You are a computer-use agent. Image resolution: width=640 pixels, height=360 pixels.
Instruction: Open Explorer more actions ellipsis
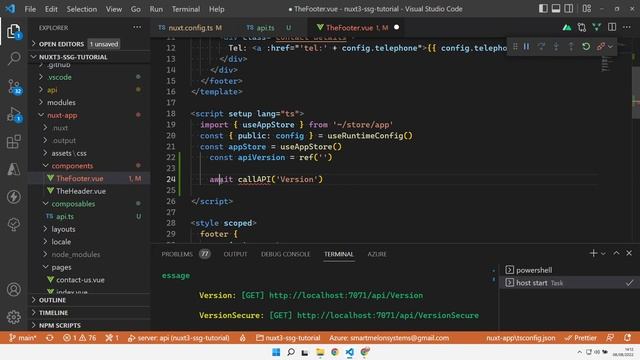[137, 28]
